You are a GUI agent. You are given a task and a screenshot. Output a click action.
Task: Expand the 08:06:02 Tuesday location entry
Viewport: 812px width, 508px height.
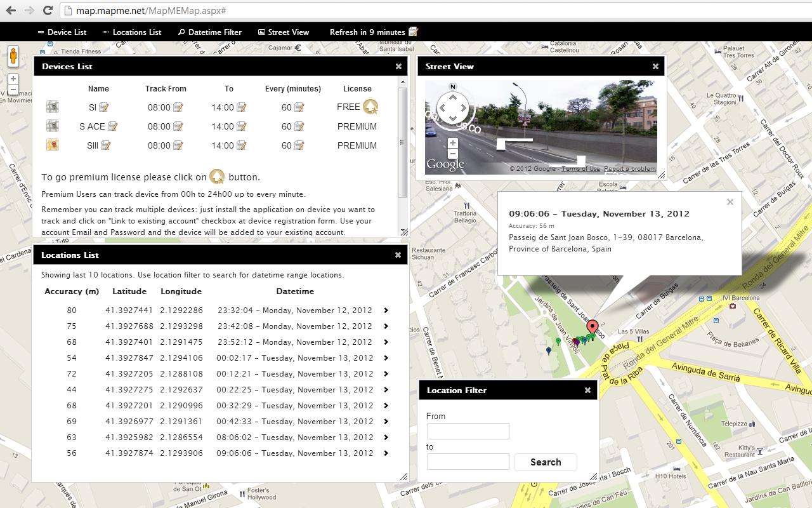tap(386, 438)
